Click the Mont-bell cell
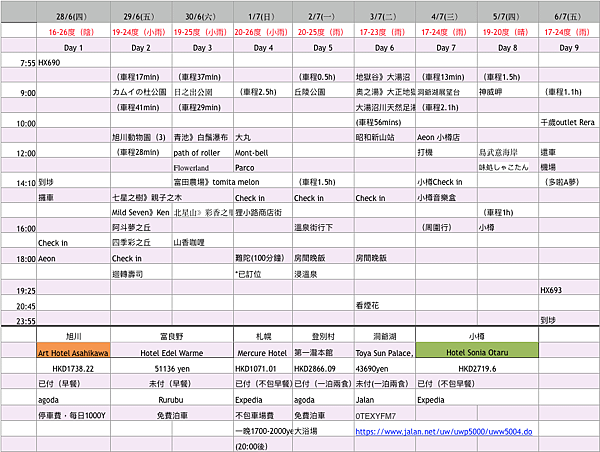 [x=263, y=152]
